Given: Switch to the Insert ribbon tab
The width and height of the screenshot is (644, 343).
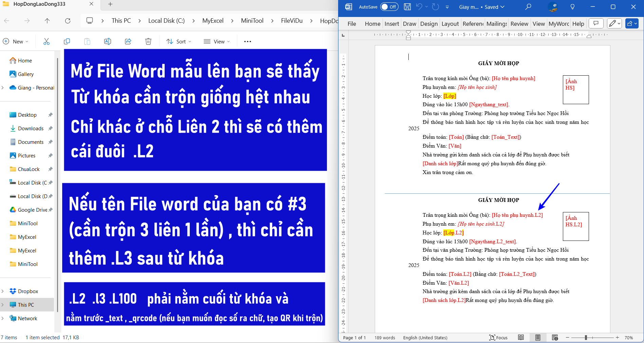Looking at the screenshot, I should pos(391,24).
